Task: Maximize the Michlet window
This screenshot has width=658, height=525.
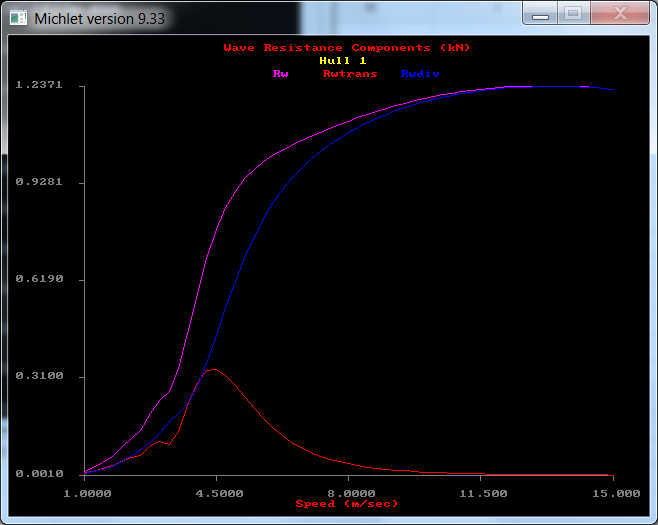Action: point(573,14)
